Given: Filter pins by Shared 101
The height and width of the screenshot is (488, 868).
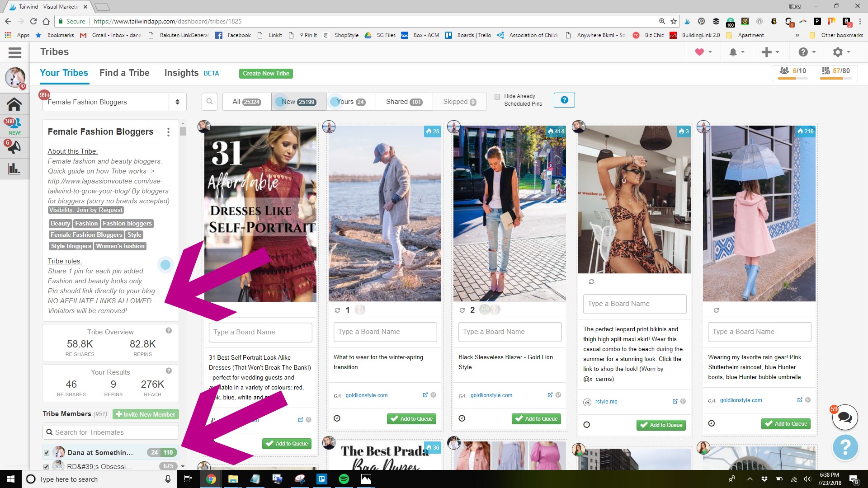Looking at the screenshot, I should pyautogui.click(x=404, y=102).
